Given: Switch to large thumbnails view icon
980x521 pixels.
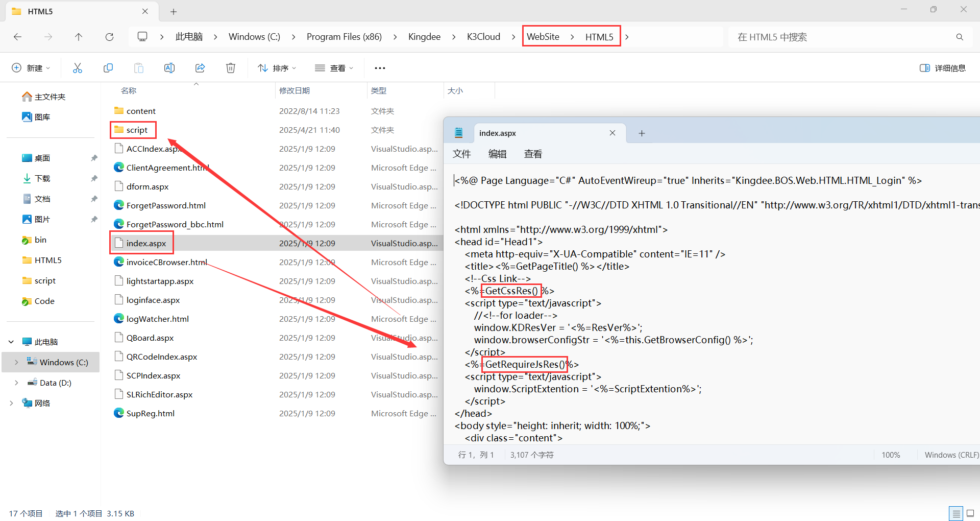Looking at the screenshot, I should tap(970, 513).
